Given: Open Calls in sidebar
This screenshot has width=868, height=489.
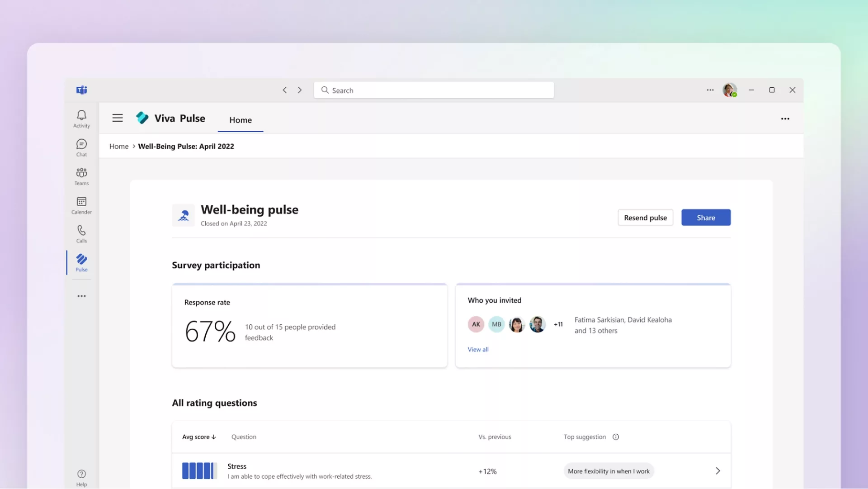Looking at the screenshot, I should [81, 234].
